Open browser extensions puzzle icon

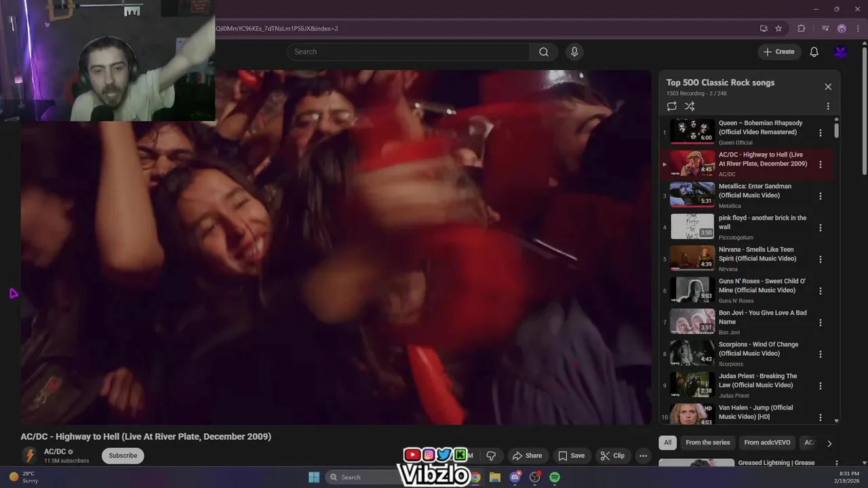pos(802,28)
